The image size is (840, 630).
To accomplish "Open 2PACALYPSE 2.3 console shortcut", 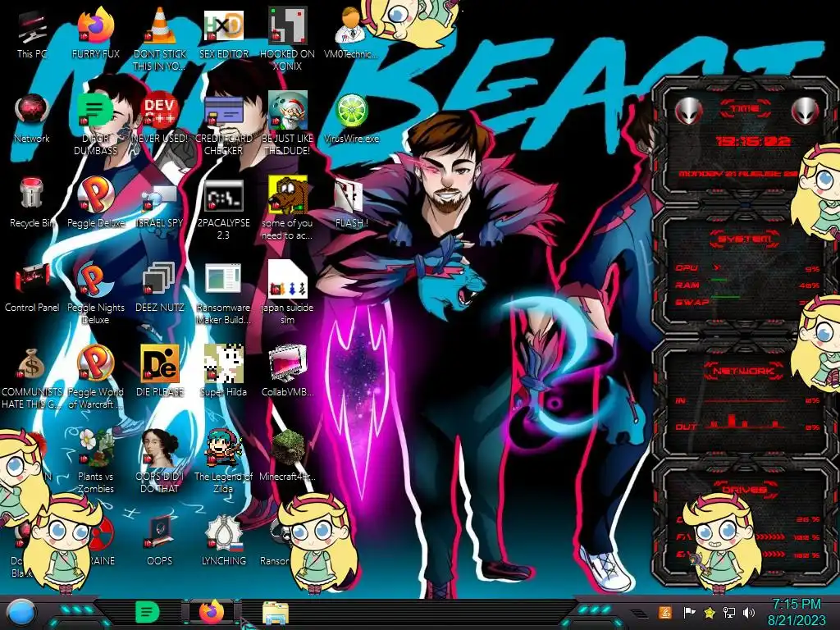I will (223, 210).
